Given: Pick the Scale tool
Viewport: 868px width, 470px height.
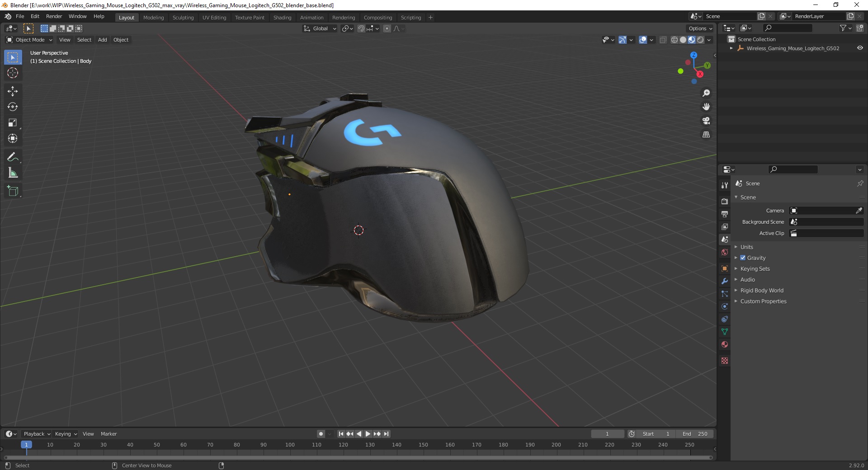Looking at the screenshot, I should [13, 123].
